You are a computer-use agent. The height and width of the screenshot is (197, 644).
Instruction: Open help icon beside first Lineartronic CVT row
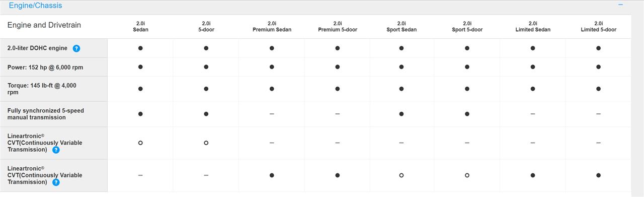(x=56, y=150)
